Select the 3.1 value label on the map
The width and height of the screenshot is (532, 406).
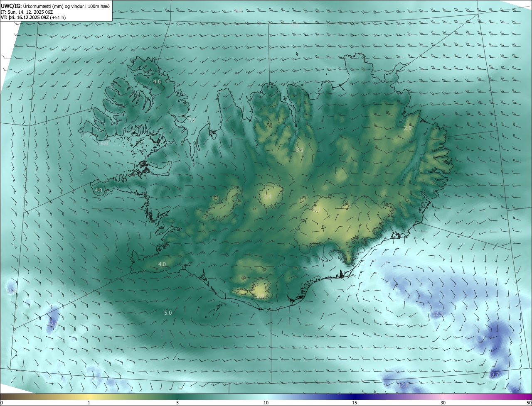[x=300, y=149]
